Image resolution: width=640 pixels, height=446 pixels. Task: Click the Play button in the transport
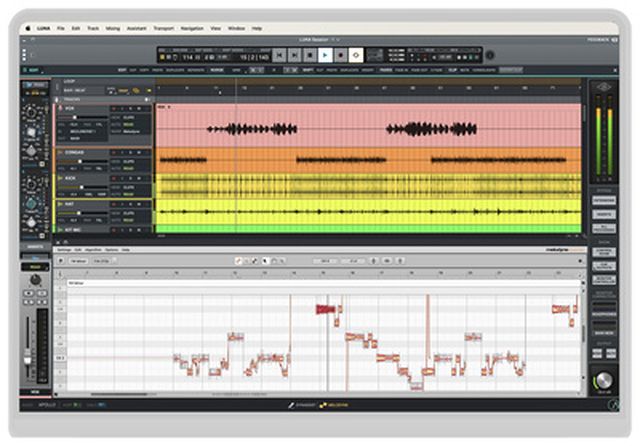pyautogui.click(x=325, y=56)
